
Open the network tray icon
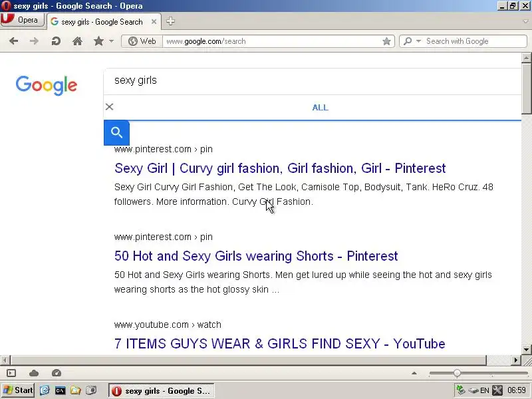[460, 390]
